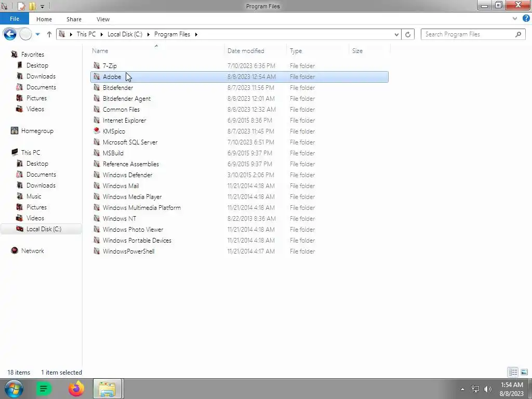Select the Windows Multimedia Platform folder
532x399 pixels.
[x=240, y=207]
